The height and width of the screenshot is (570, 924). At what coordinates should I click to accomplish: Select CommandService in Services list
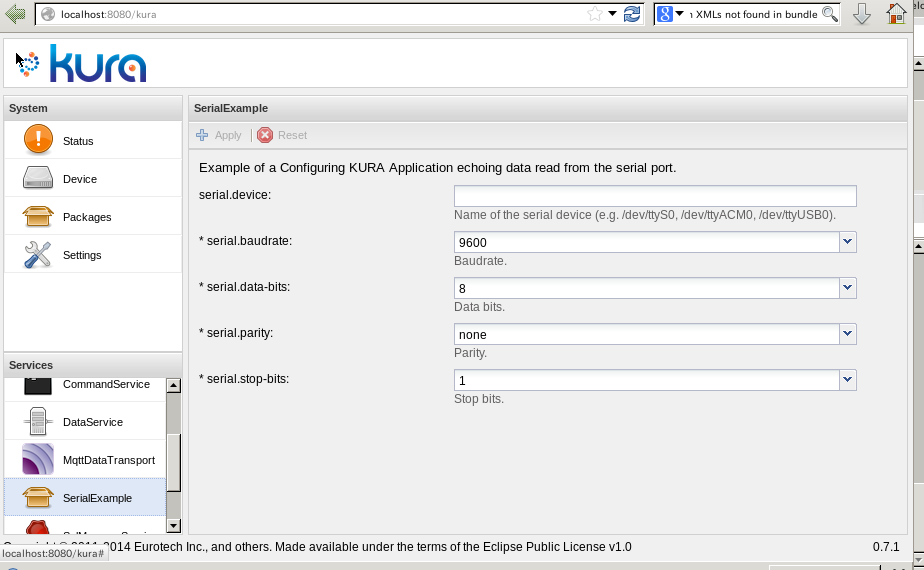tap(106, 384)
